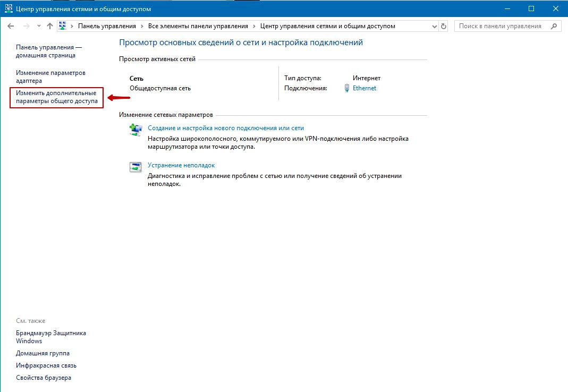568x392 pixels.
Task: Click the 'Интернет' access type value
Action: (x=367, y=78)
